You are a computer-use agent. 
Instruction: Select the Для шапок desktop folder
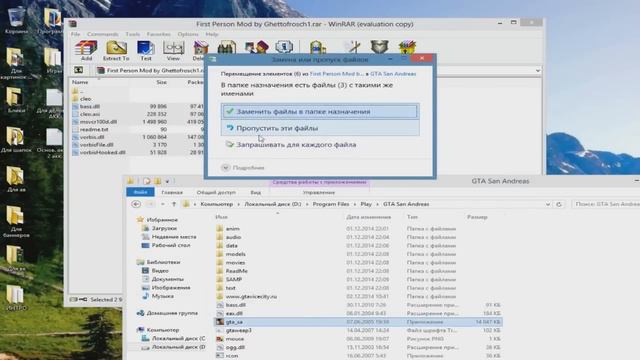(x=16, y=140)
